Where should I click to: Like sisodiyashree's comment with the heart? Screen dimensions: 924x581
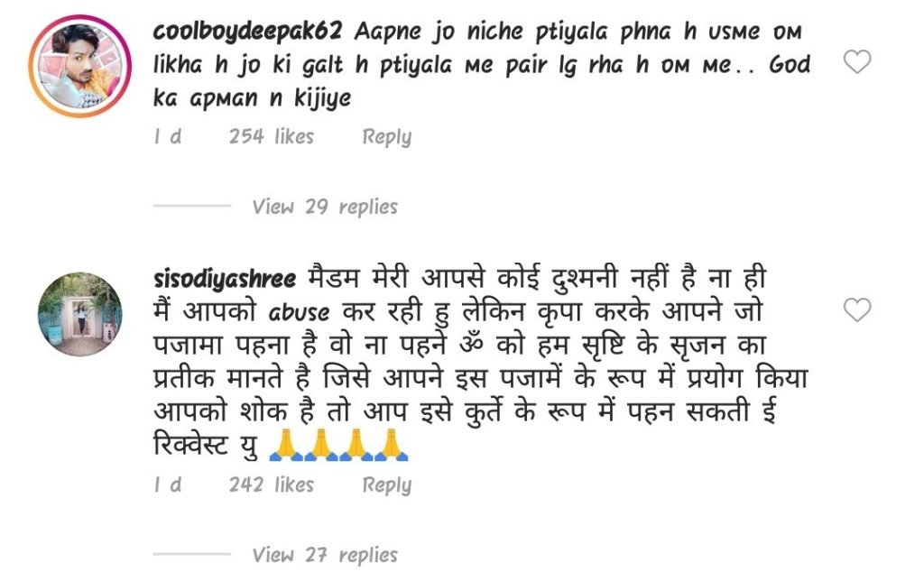pos(857,310)
